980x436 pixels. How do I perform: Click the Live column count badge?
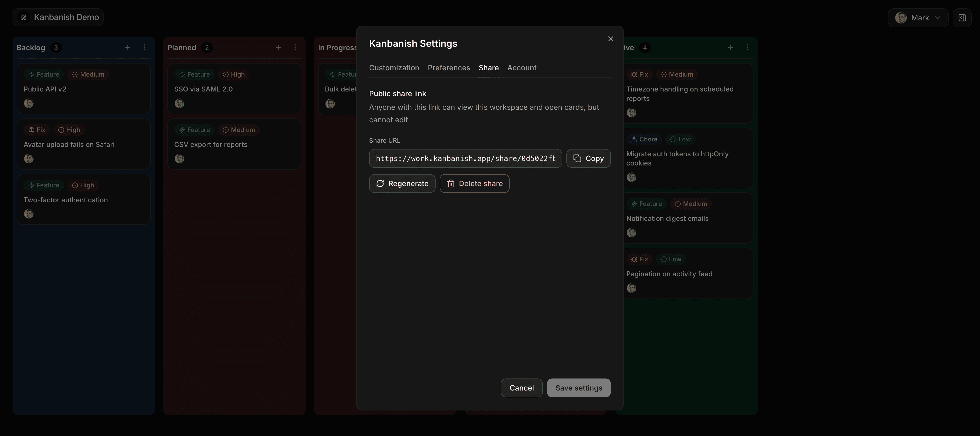644,48
